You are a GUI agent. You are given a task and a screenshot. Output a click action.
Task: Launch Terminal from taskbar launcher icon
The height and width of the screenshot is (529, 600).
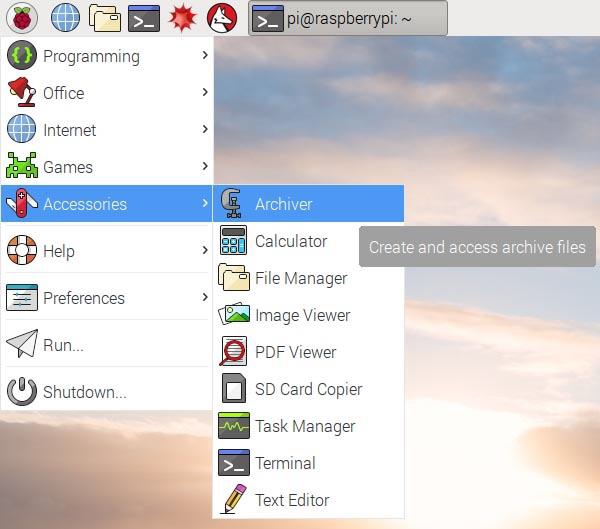[144, 18]
